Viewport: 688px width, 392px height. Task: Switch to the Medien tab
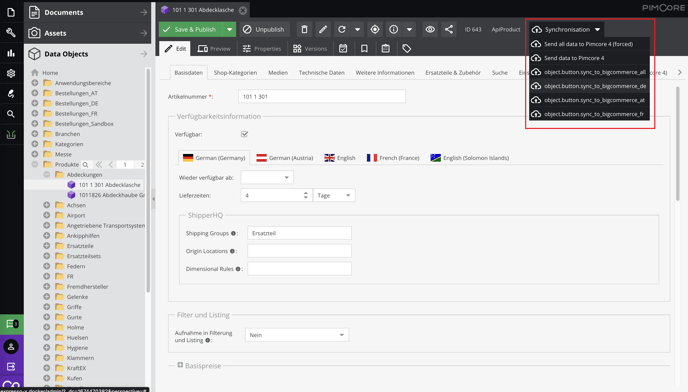(x=278, y=73)
